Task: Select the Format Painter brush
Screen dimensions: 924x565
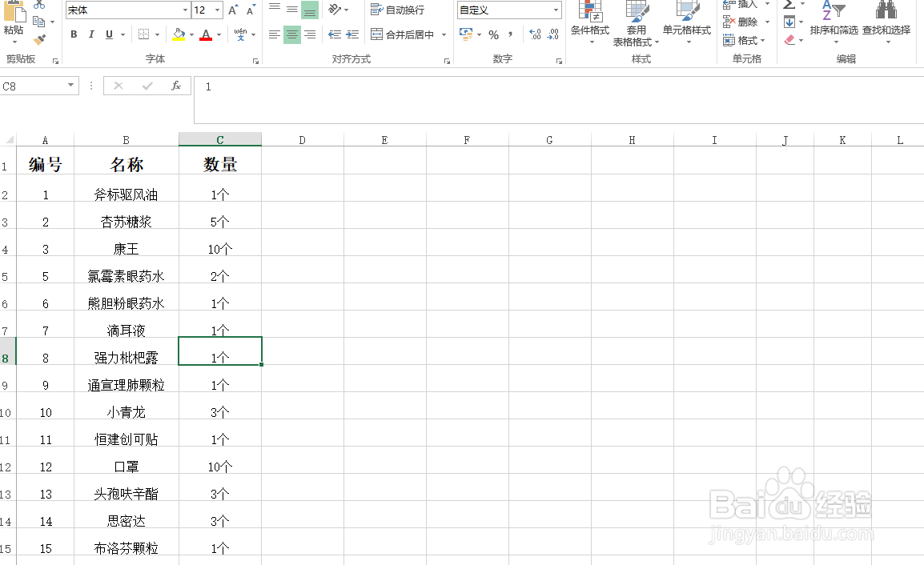Action: tap(39, 39)
